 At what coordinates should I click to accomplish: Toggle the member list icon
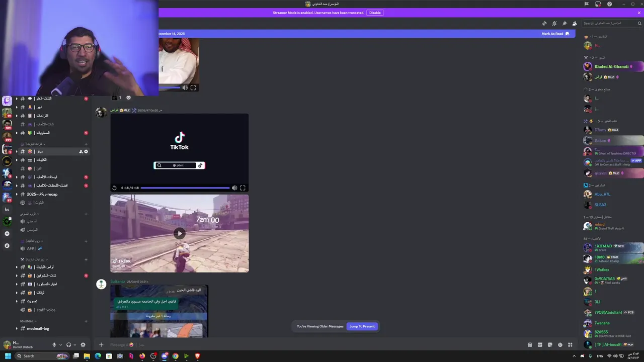(x=575, y=24)
